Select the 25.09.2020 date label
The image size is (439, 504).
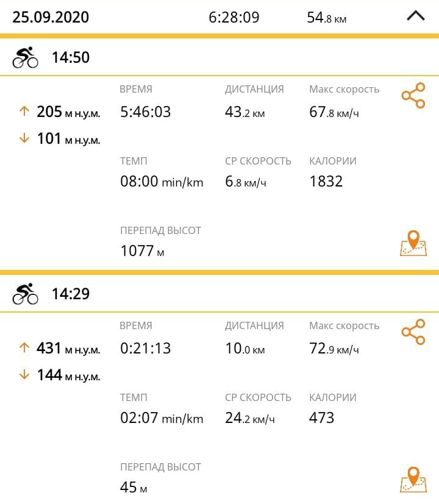51,17
